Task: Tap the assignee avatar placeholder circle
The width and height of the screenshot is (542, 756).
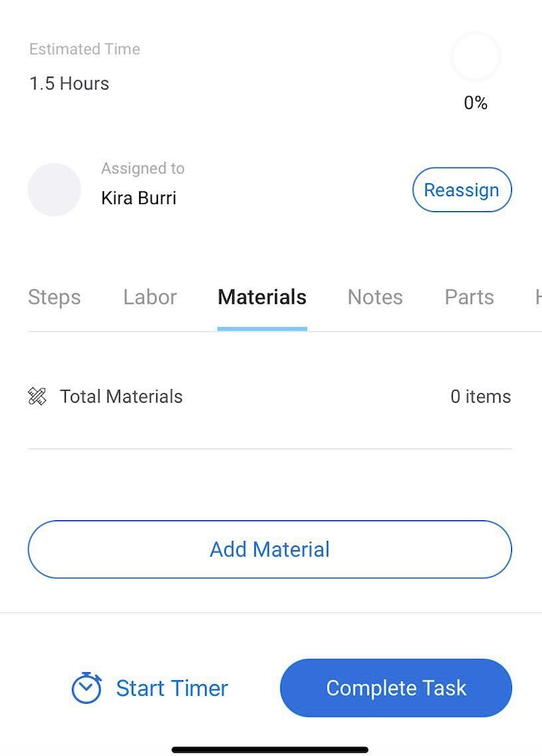Action: tap(55, 190)
